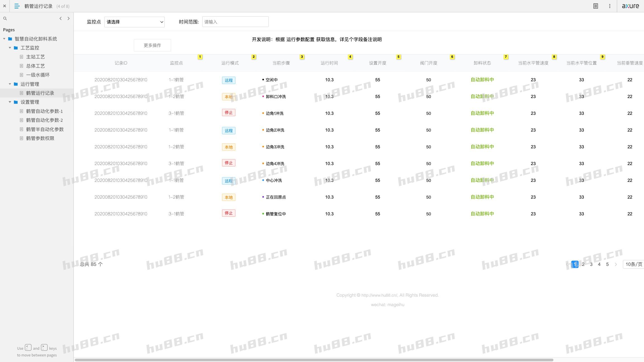Open the 10条/页 page size dropdown
Screen dimensions: 644x362
coord(633,264)
